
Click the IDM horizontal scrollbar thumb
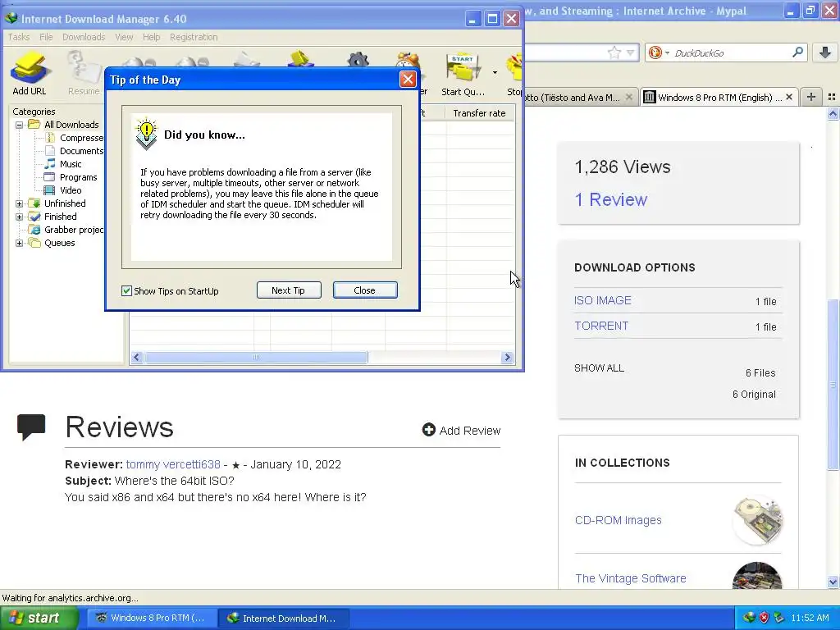[x=256, y=358]
